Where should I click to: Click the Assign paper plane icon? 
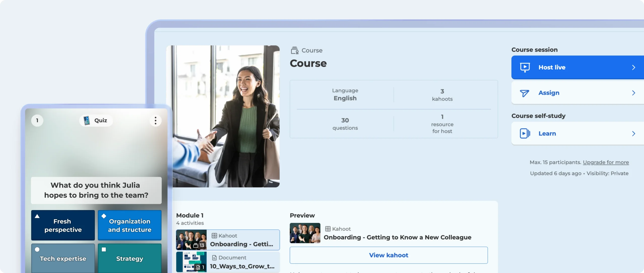[525, 93]
